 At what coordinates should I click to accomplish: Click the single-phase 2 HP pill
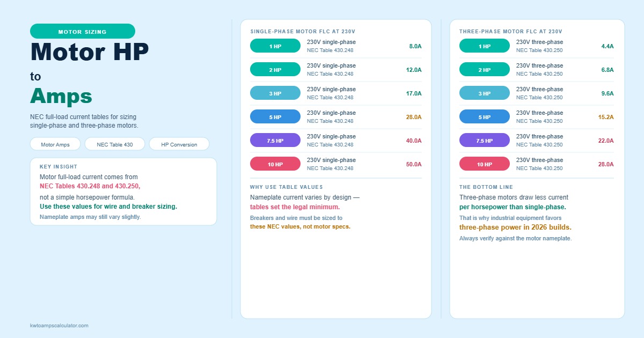coord(275,70)
